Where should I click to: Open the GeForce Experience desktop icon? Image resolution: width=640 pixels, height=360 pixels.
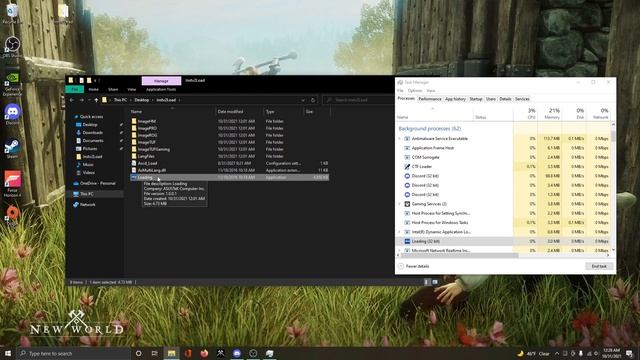12,84
